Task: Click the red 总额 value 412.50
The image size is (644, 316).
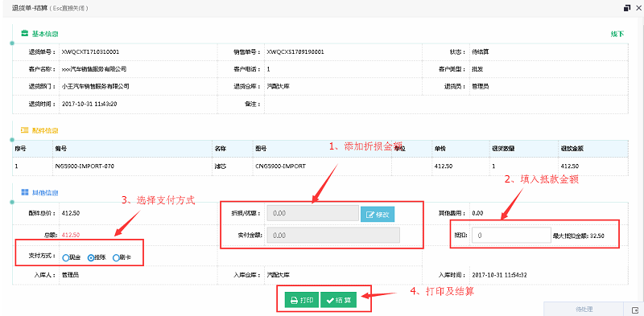Action: tap(71, 235)
